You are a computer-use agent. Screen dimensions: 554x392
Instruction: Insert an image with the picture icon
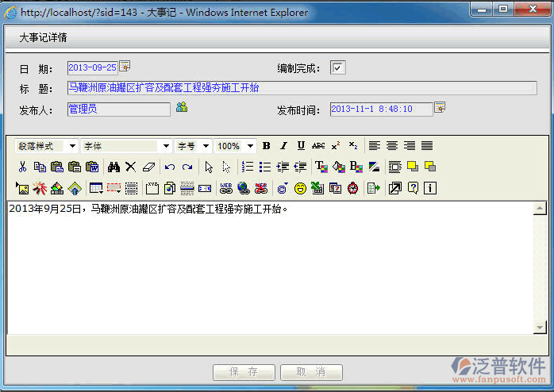point(22,188)
